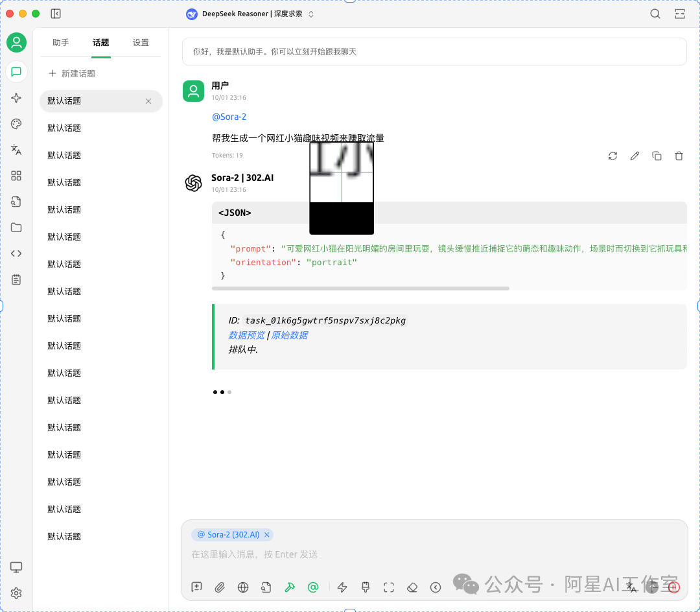Screen dimensions: 700x612
Task: Open the 数据预览 link
Action: (246, 335)
